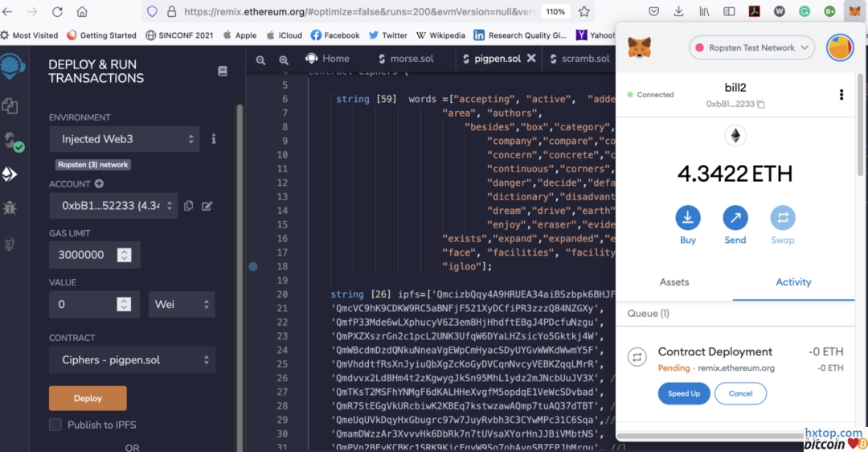Viewport: 868px width, 452px height.
Task: Cancel the pending contract deployment
Action: (x=740, y=393)
